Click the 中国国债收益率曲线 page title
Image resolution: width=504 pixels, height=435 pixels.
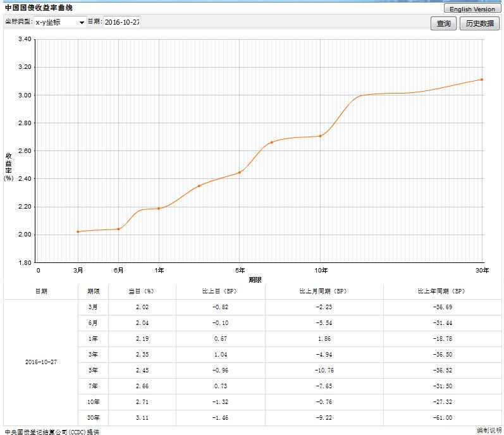tap(39, 8)
